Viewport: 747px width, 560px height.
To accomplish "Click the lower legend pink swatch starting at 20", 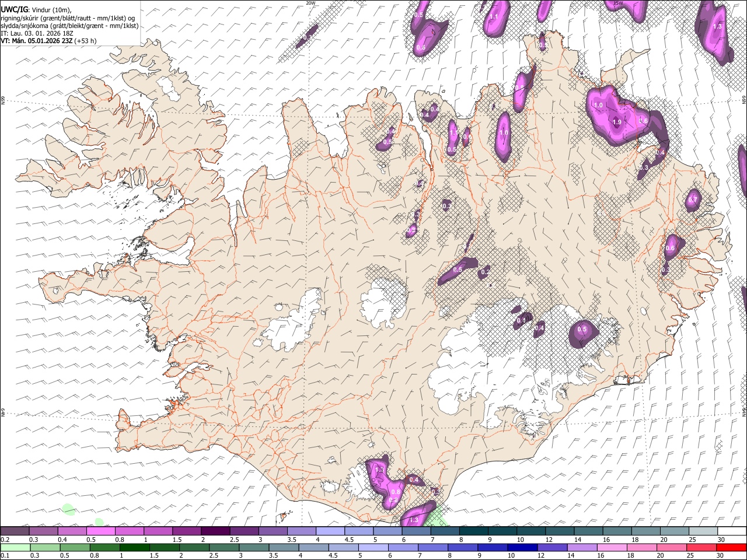I will pos(672,547).
